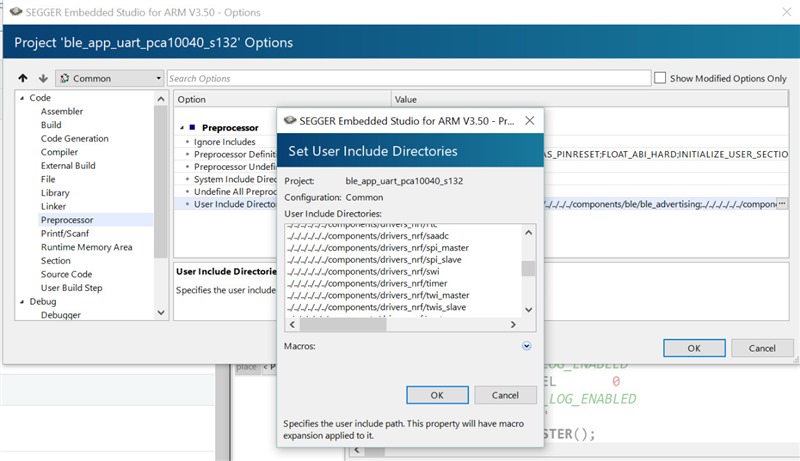Select Build in the options tree

click(x=51, y=125)
